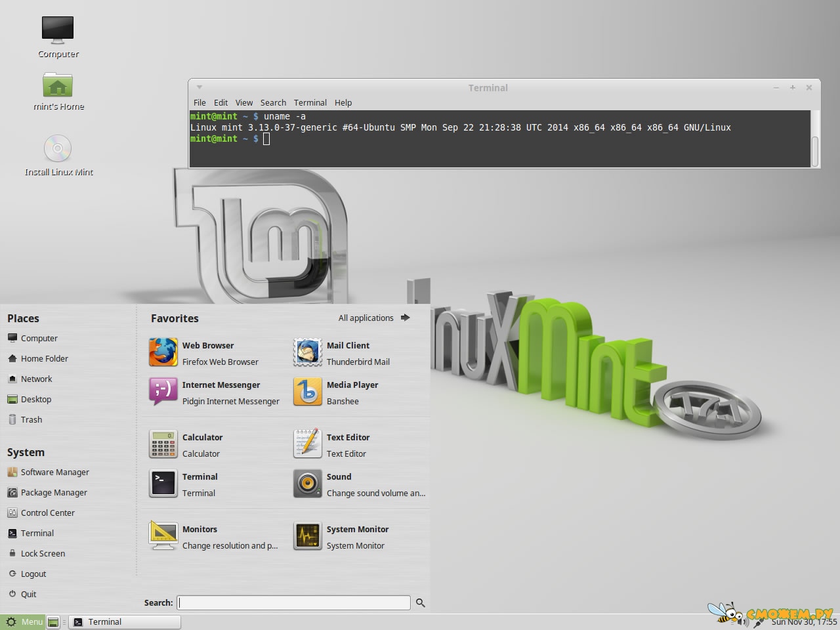Click inside the Terminal command area
This screenshot has width=840, height=630.
pos(500,138)
